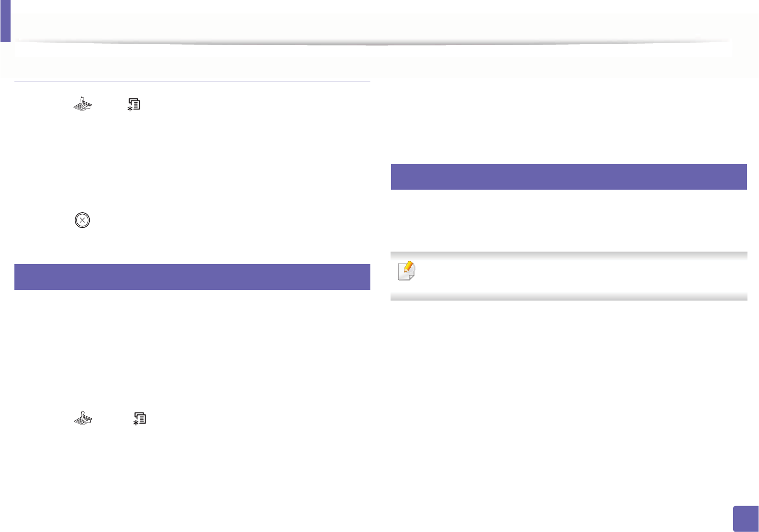Click the left column purple section heading bar
This screenshot has width=759, height=532.
click(x=192, y=277)
